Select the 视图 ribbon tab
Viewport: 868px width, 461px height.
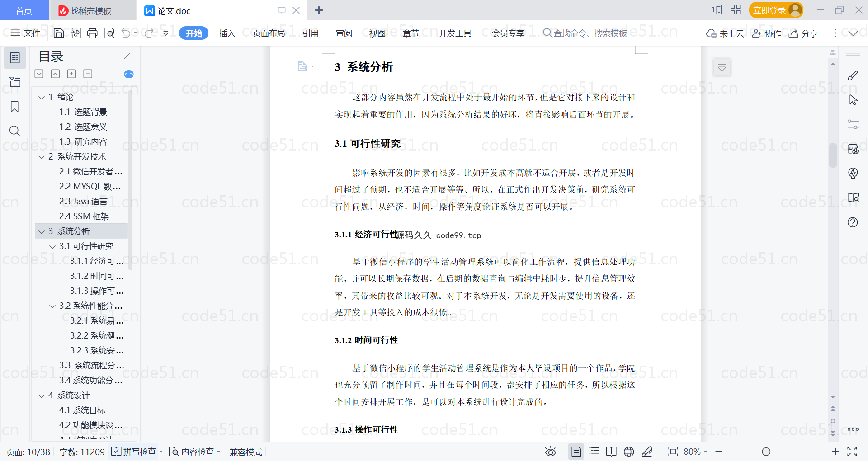tap(377, 33)
